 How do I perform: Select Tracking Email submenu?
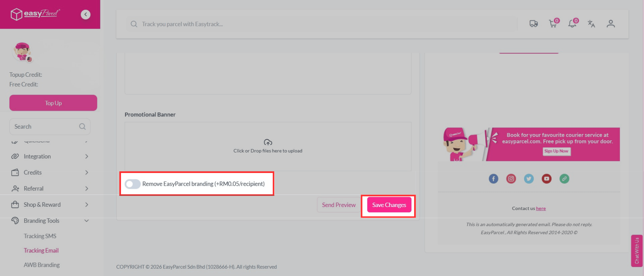(41, 250)
